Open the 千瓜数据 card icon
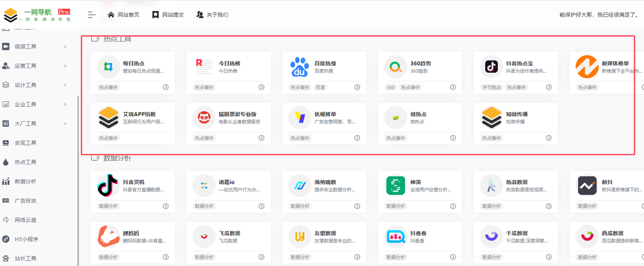The height and width of the screenshot is (266, 644). 491,237
